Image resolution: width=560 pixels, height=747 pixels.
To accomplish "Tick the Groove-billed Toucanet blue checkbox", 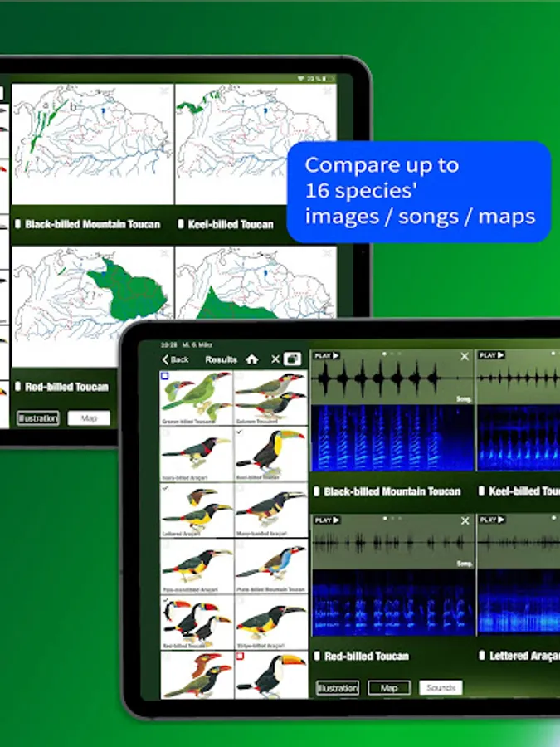I will point(165,376).
